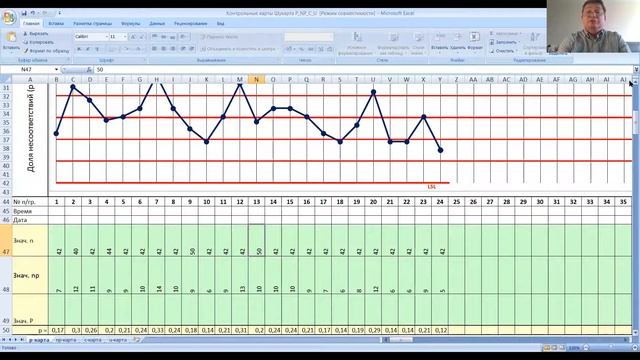
Task: Expand the formula bar
Action: click(636, 70)
